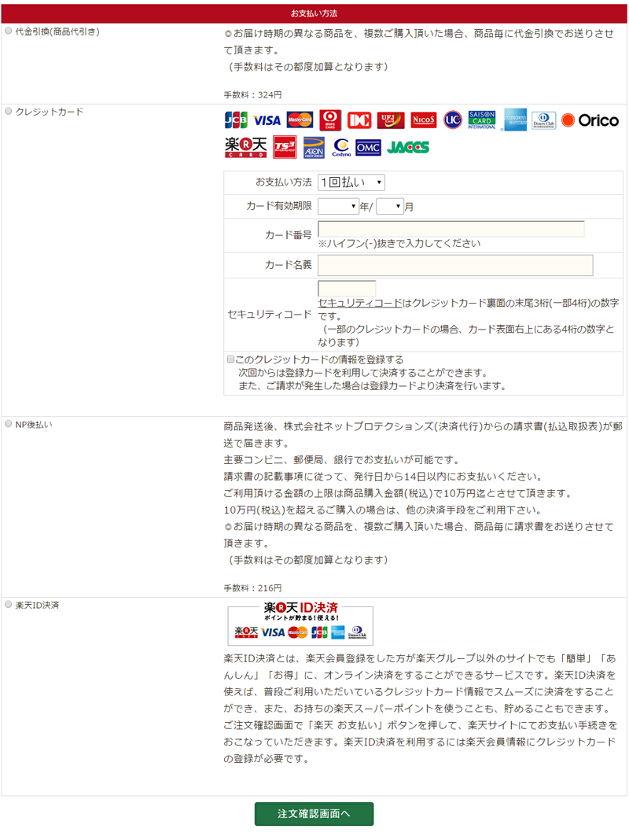Click the Saison Card International logo
This screenshot has height=840, width=629.
tap(482, 120)
